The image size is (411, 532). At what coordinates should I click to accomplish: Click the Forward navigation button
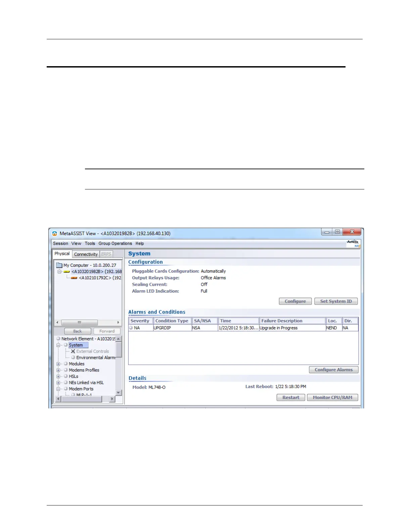pos(107,331)
